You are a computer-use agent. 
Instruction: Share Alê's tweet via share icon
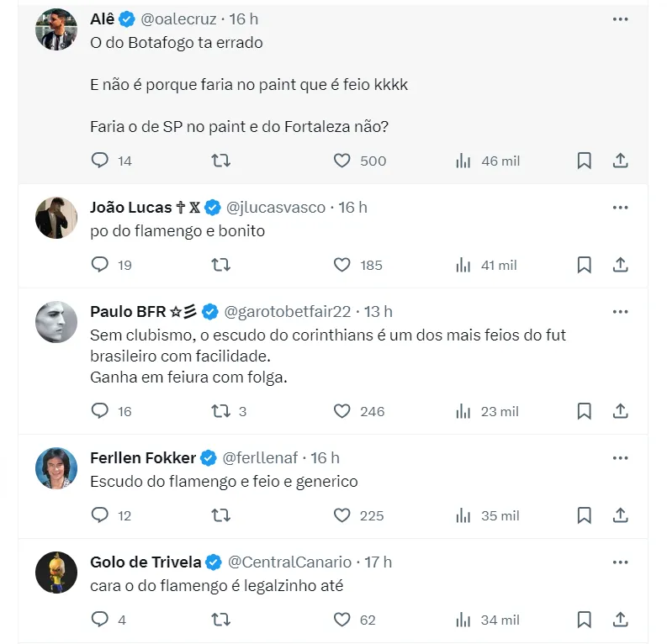pos(621,161)
